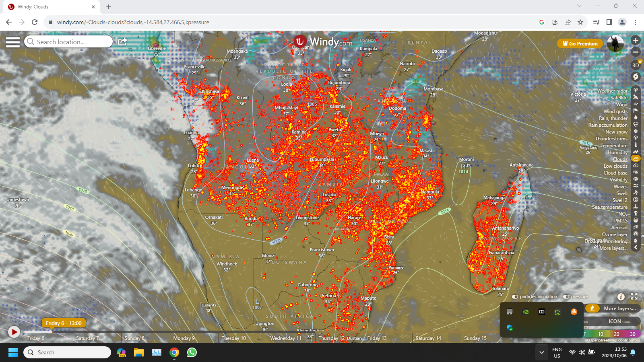Image resolution: width=644 pixels, height=362 pixels.
Task: Choose Drought monitoring layer label
Action: click(x=606, y=241)
